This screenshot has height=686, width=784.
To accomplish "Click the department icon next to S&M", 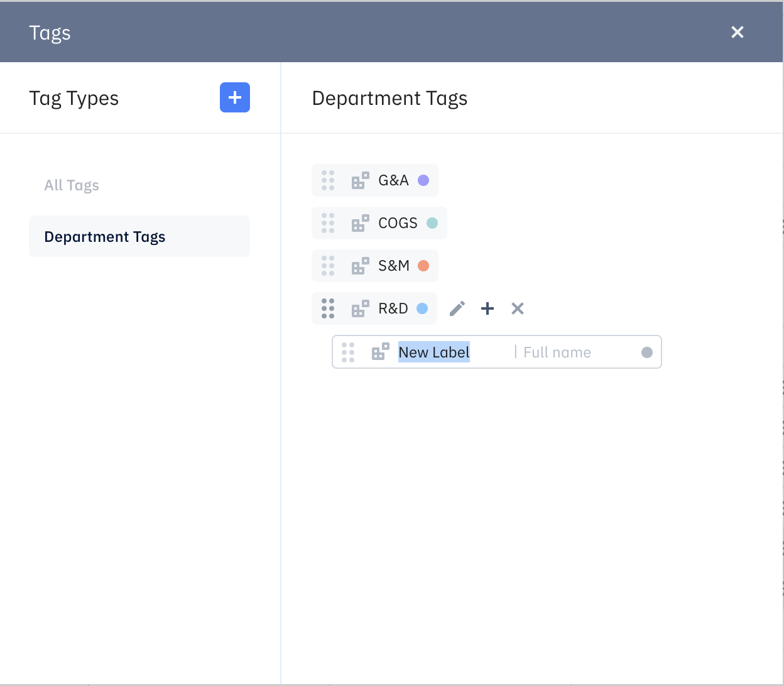I will 361,266.
